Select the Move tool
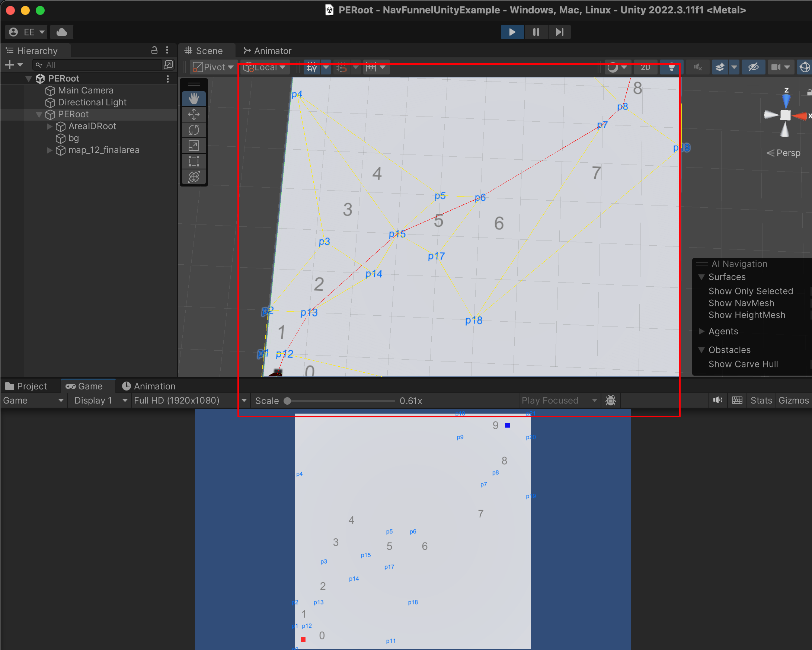This screenshot has width=812, height=650. tap(194, 114)
